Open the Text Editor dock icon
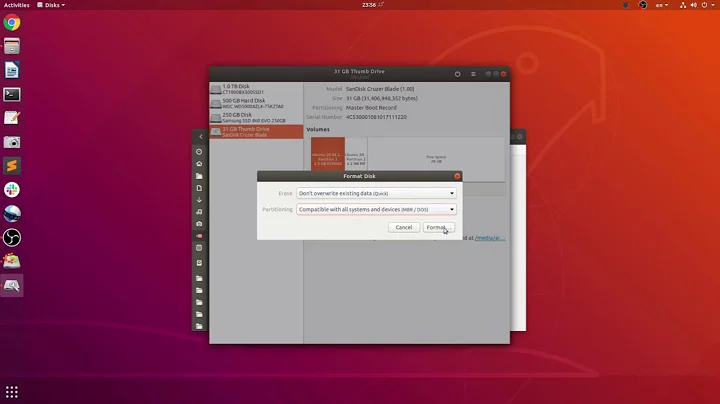The height and width of the screenshot is (404, 720). pos(12,118)
